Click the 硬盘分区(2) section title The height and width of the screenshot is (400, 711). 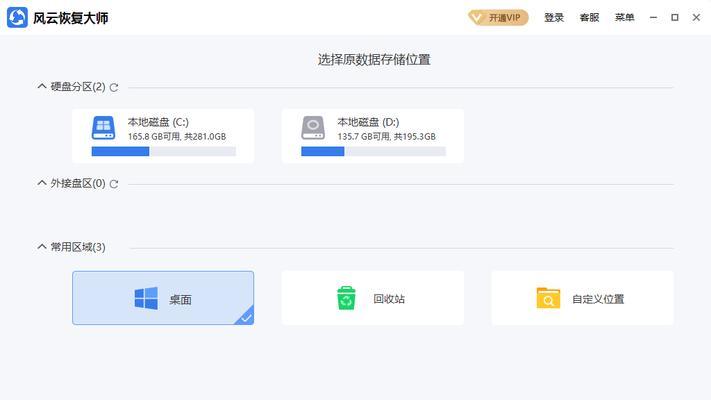[78, 87]
